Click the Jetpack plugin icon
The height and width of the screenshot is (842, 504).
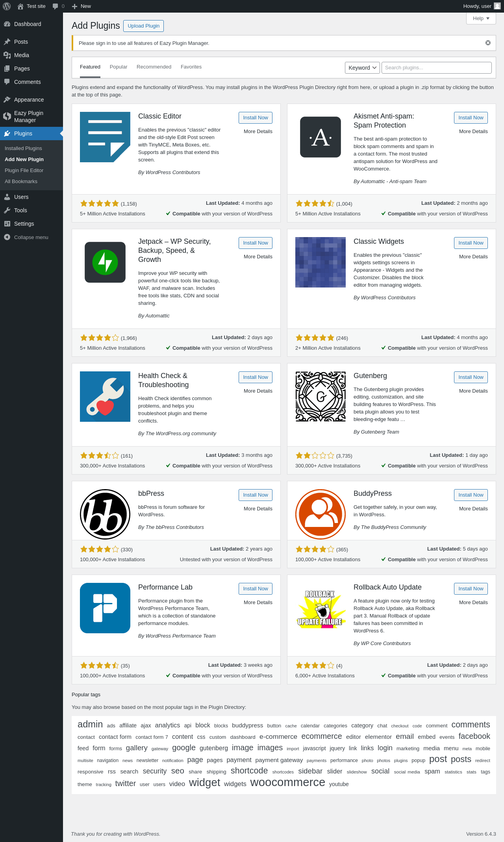[105, 262]
